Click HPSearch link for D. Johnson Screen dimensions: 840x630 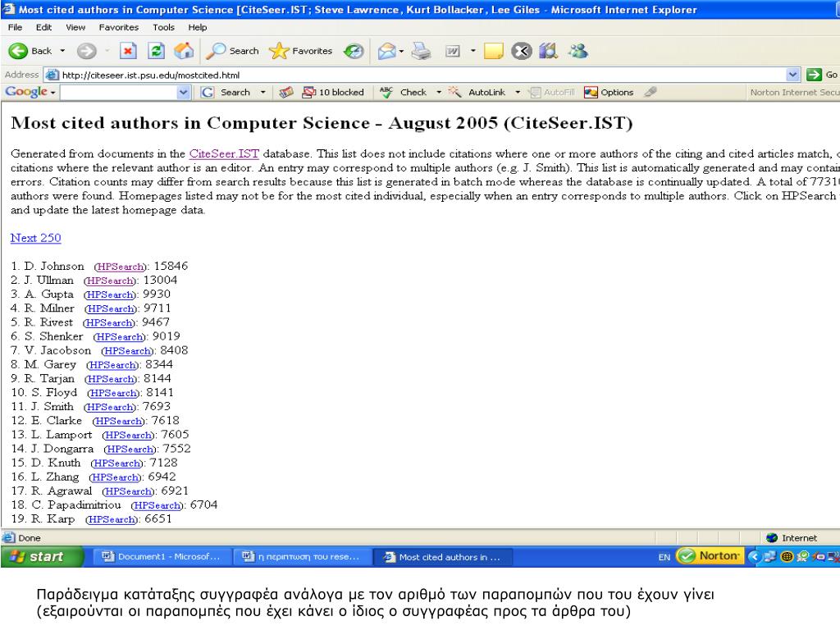(x=121, y=267)
